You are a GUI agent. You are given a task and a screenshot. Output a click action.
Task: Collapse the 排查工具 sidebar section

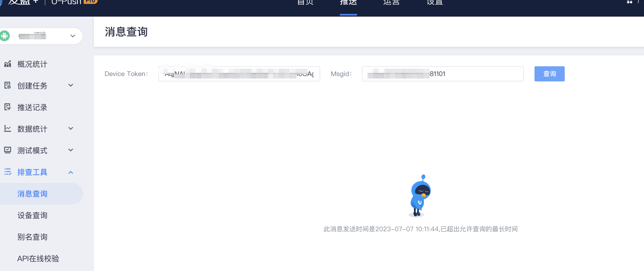click(70, 172)
